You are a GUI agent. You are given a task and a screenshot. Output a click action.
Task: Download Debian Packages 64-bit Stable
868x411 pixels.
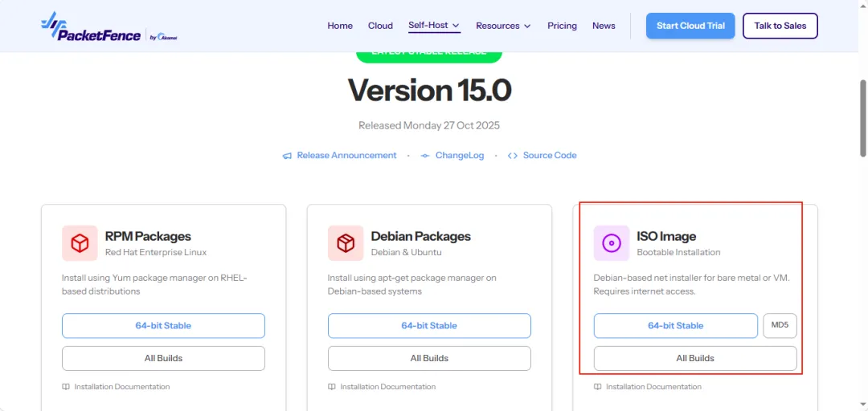pos(429,326)
